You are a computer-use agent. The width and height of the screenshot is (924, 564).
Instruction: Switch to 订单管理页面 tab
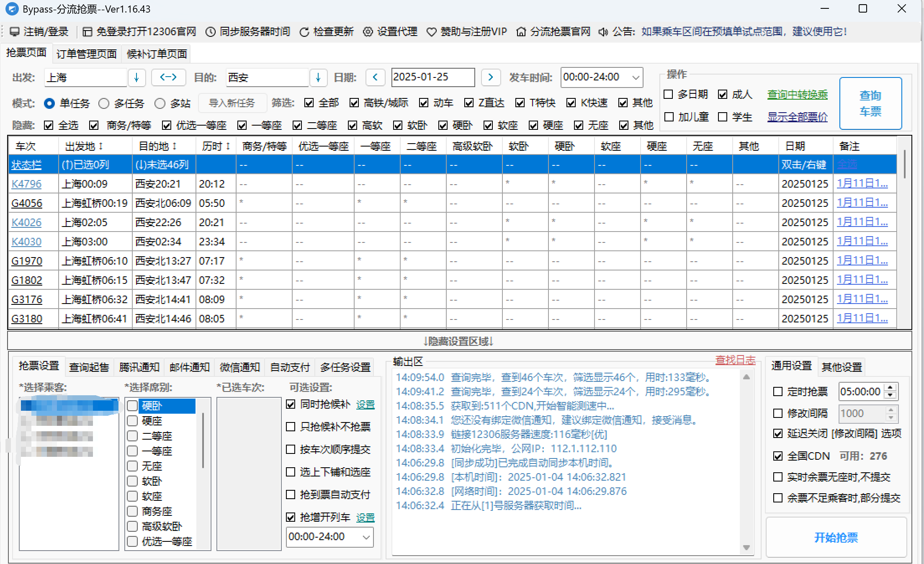pyautogui.click(x=87, y=54)
